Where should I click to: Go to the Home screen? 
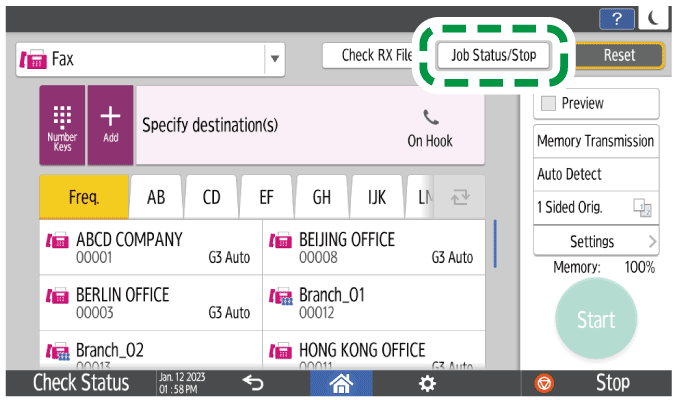[x=344, y=383]
